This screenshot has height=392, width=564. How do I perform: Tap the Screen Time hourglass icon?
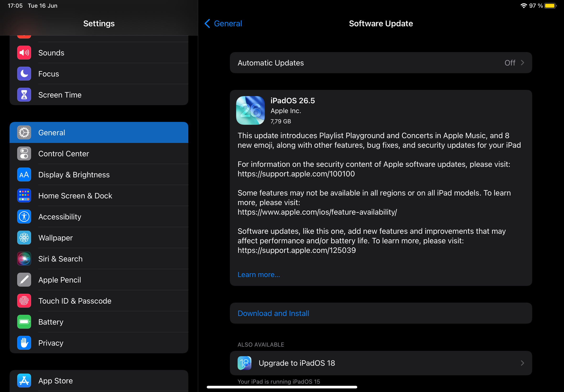coord(24,95)
